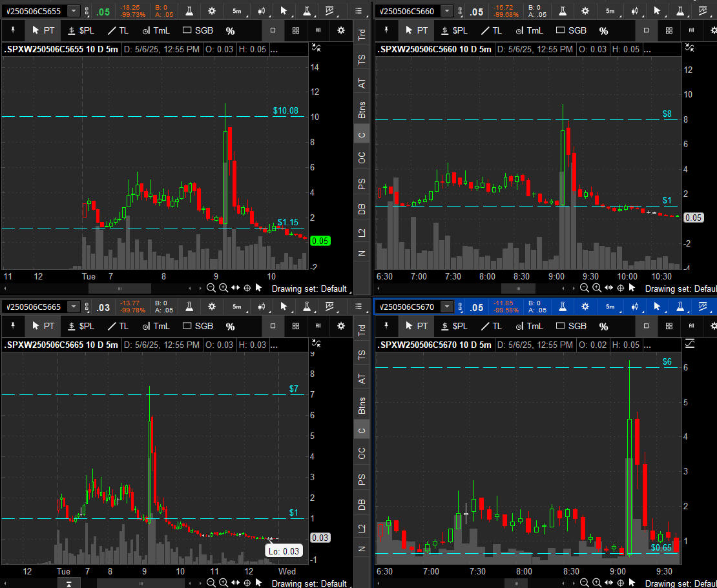The width and height of the screenshot is (717, 588).
Task: Switch to the four-square grid view in the C5665 toolbar
Action: pos(295,326)
